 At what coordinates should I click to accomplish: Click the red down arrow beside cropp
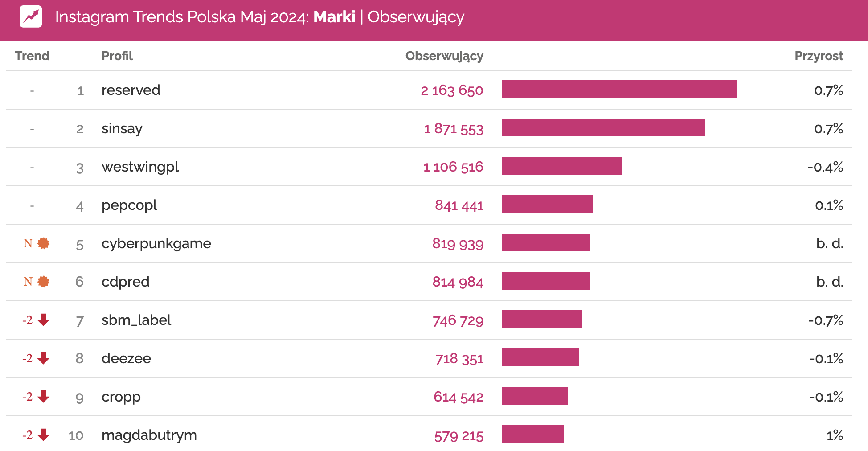43,396
